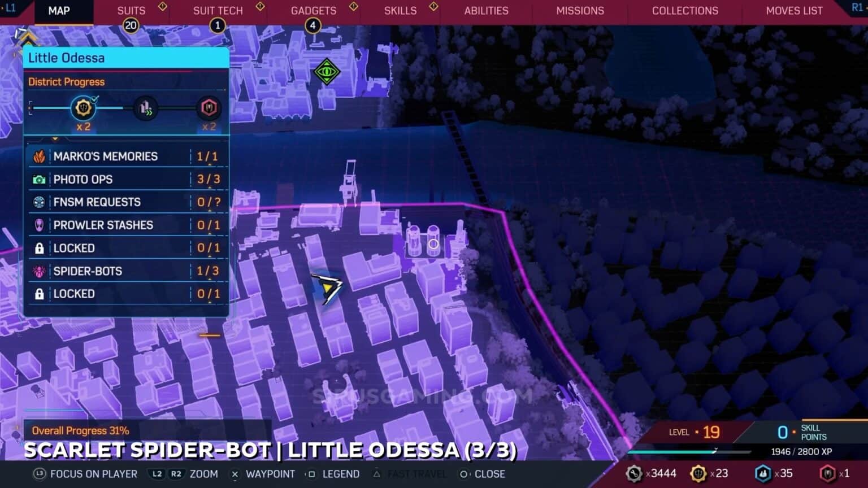Click the SUITS notification badge 20

(x=131, y=25)
